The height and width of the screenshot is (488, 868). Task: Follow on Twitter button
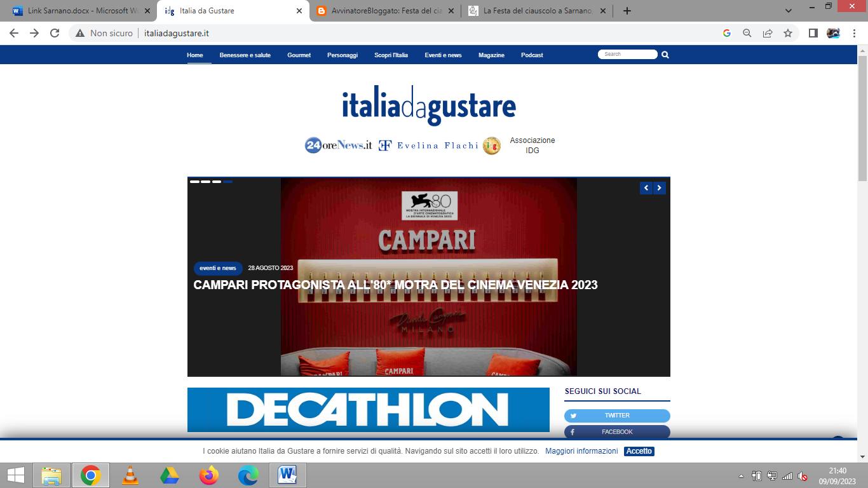pyautogui.click(x=617, y=416)
